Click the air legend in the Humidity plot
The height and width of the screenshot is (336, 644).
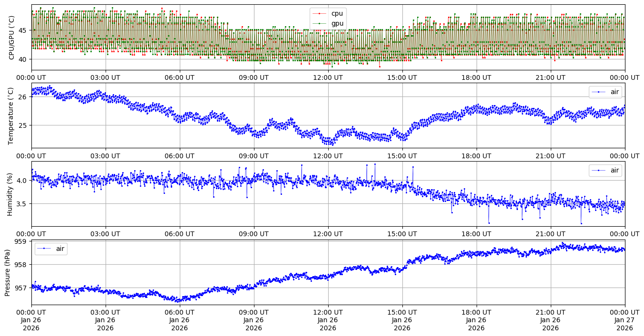pos(605,170)
